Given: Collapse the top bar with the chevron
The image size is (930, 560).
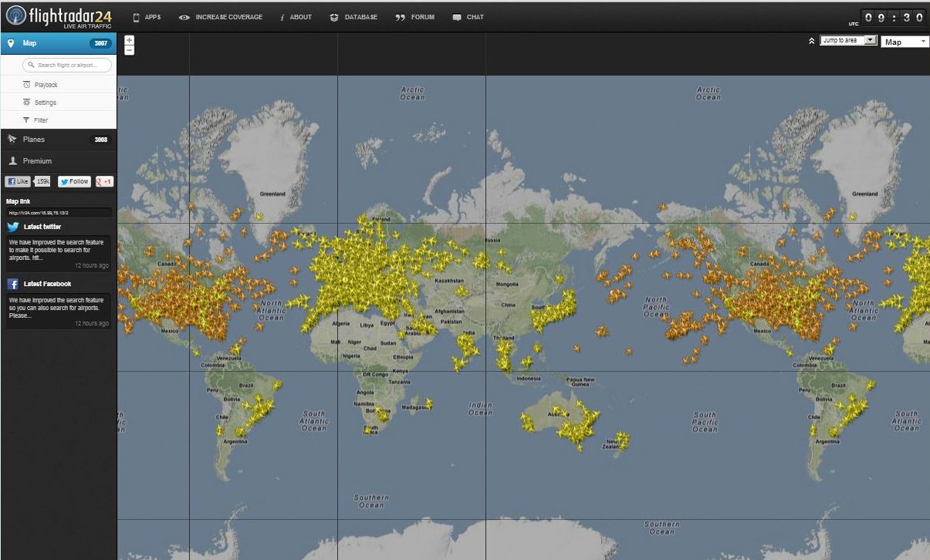Looking at the screenshot, I should click(810, 39).
